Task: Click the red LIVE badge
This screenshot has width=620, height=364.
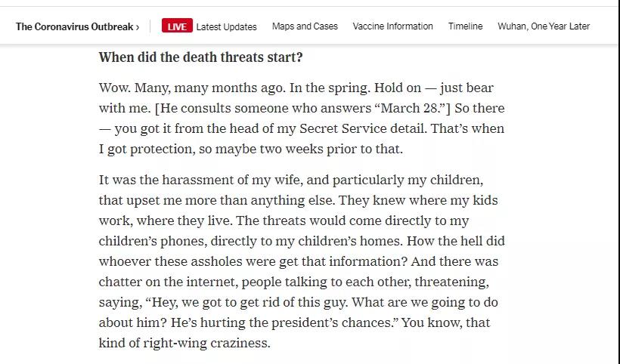Action: tap(177, 26)
